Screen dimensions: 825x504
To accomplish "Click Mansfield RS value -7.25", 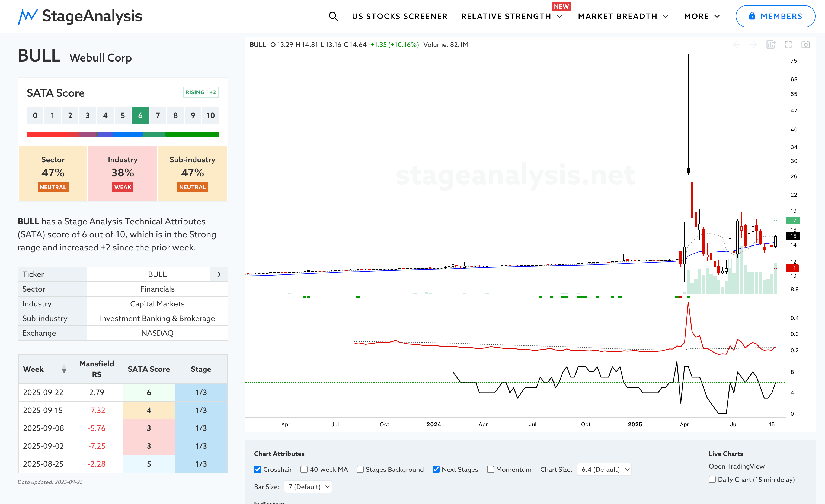I will pyautogui.click(x=97, y=446).
